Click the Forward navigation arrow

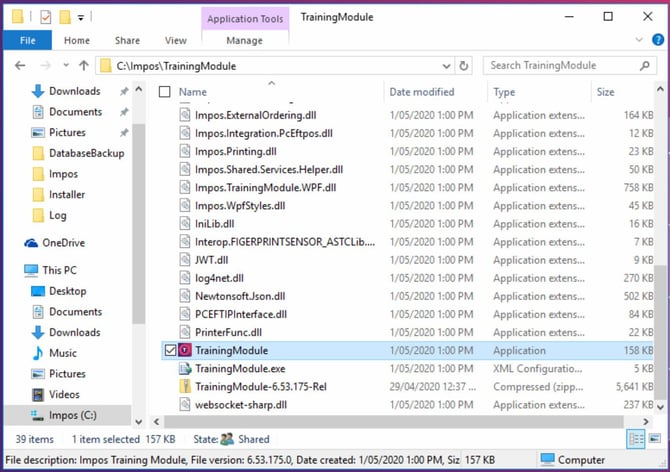(45, 66)
